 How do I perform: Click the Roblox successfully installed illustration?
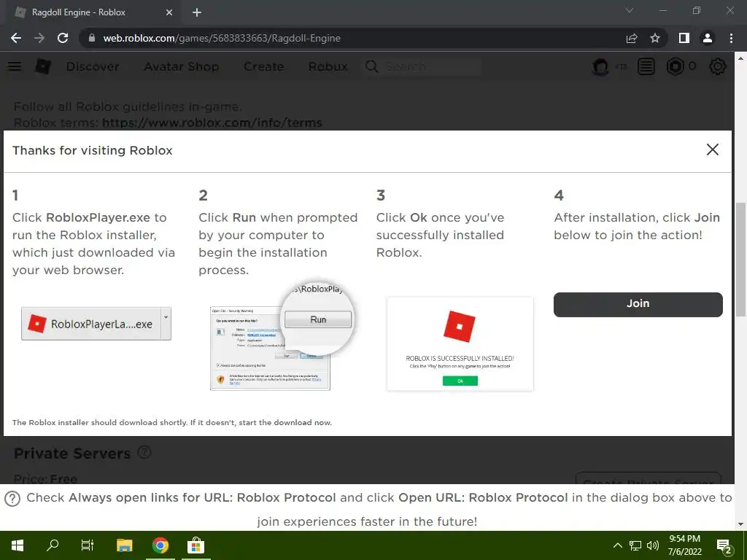(x=460, y=344)
